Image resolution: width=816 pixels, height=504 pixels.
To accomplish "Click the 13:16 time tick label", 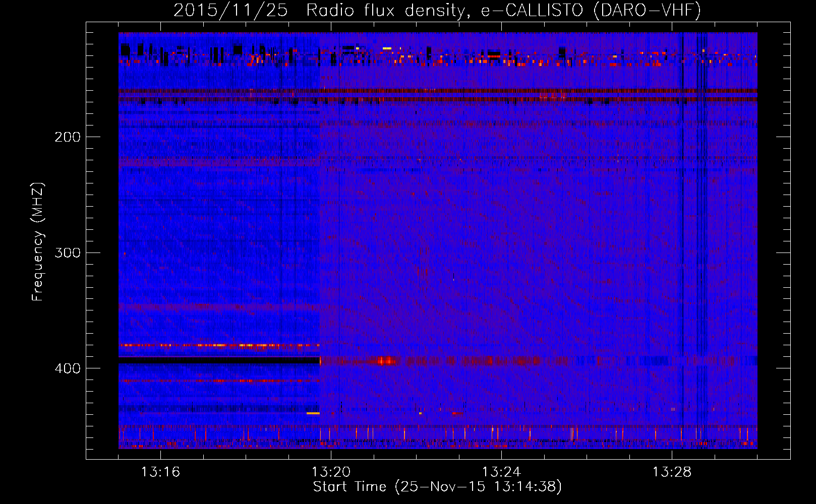I will tap(160, 472).
